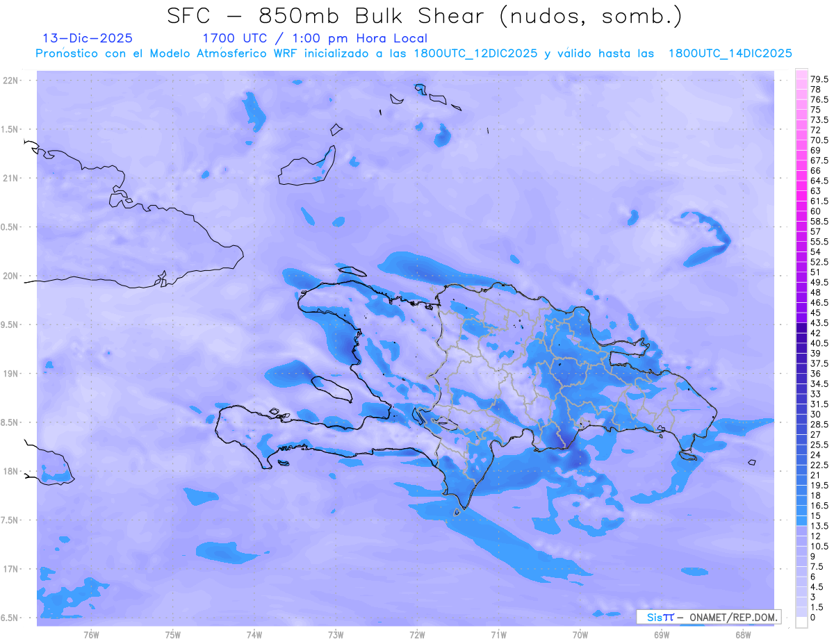Click '1800UTC_14DIC2025' valid-until time text
834x644 pixels.
[730, 53]
